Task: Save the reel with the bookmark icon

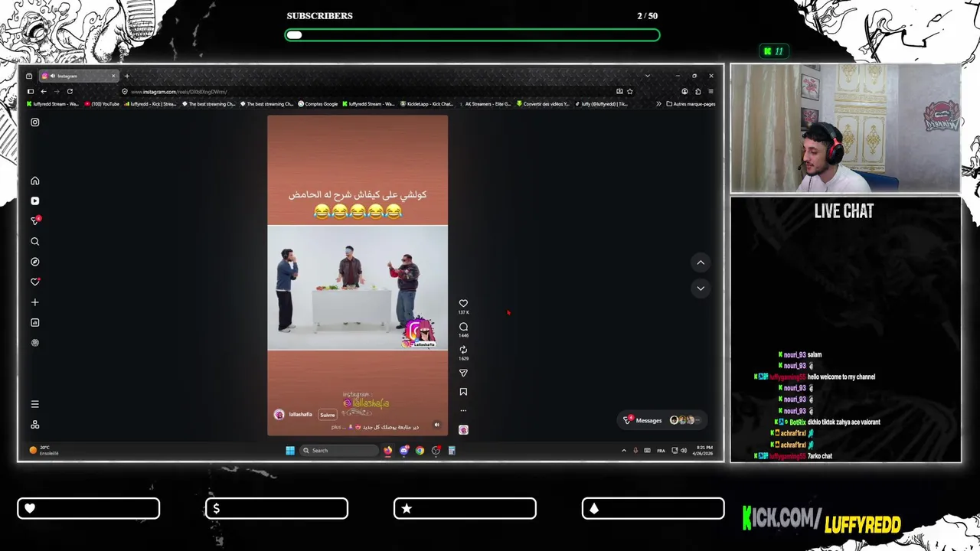Action: pyautogui.click(x=463, y=392)
